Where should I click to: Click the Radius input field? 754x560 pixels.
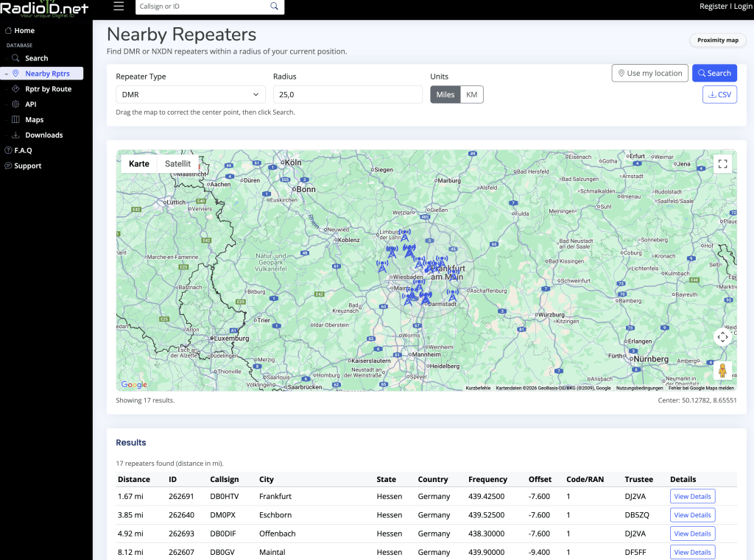tap(348, 95)
